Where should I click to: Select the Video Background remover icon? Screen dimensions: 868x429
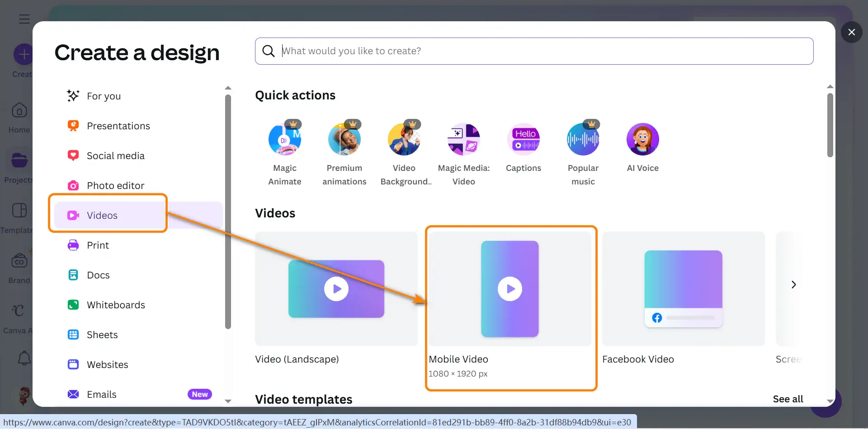pos(404,140)
